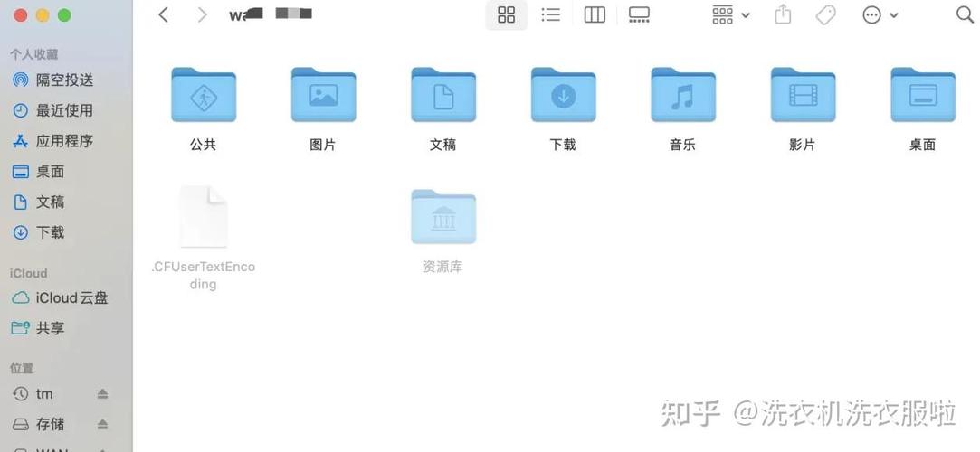Select 应用程序 in the sidebar
Viewport: 980px width, 452px height.
coord(65,141)
